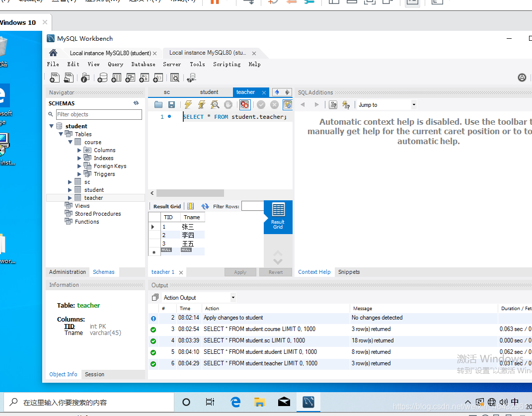Refresh result grid data icon
This screenshot has height=416, width=532.
(205, 206)
